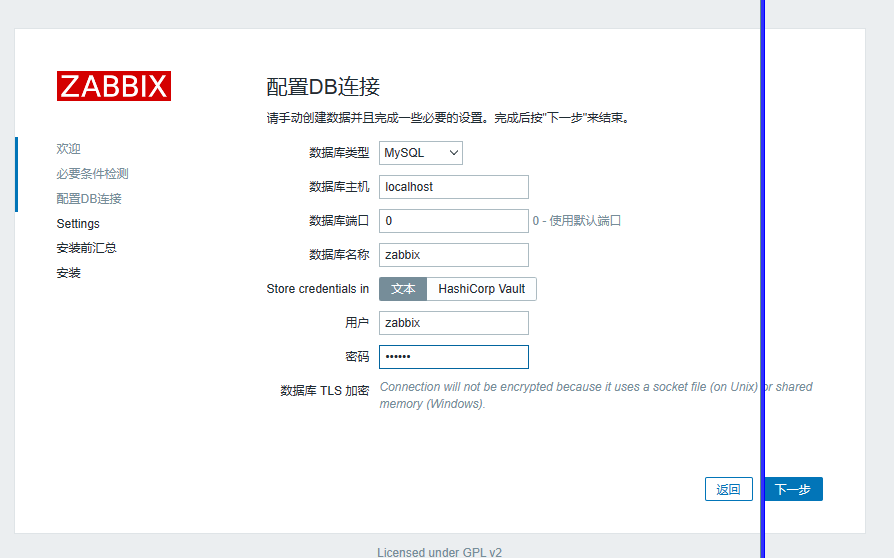Select the Settings sidebar step

[78, 223]
